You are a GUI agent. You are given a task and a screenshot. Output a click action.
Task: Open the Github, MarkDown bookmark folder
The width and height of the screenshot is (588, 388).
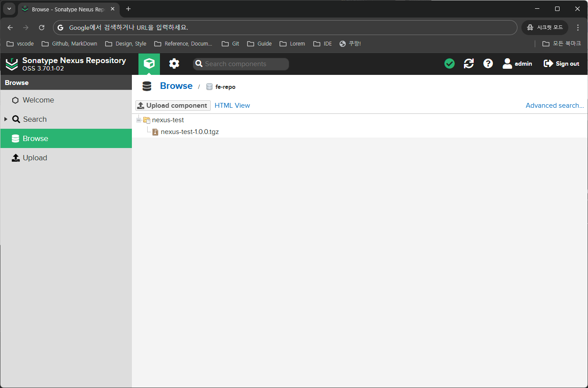(69, 44)
